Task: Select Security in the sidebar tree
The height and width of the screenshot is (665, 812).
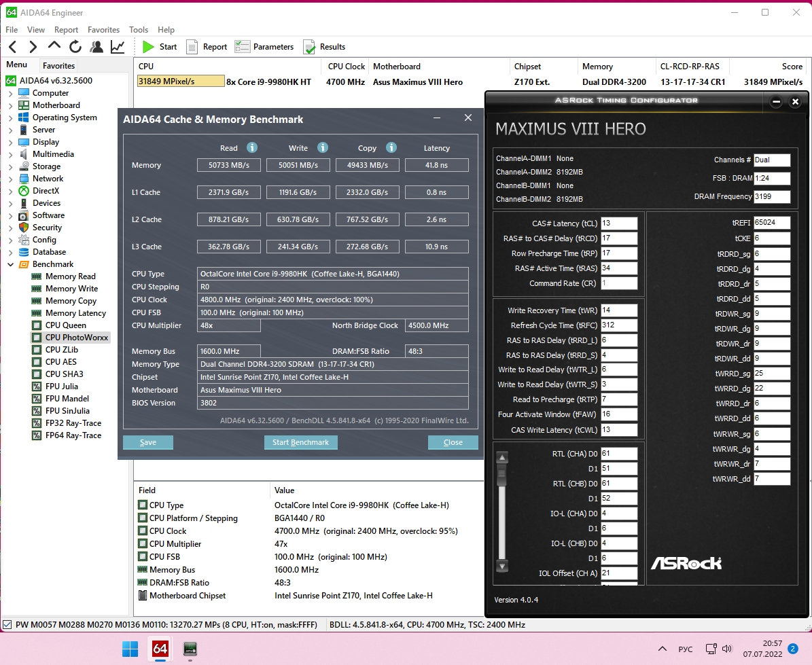Action: coord(47,227)
